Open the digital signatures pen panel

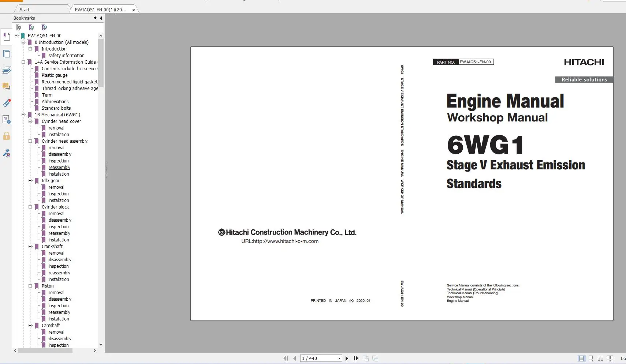click(x=7, y=153)
